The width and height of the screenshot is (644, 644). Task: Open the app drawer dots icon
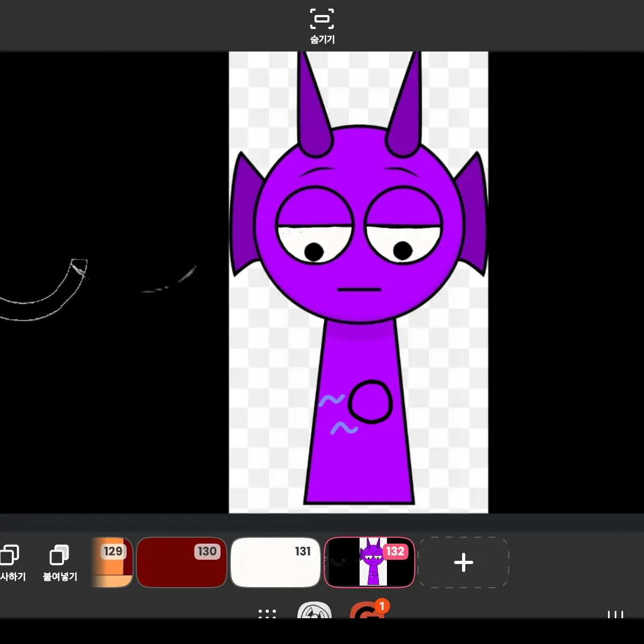[x=267, y=613]
